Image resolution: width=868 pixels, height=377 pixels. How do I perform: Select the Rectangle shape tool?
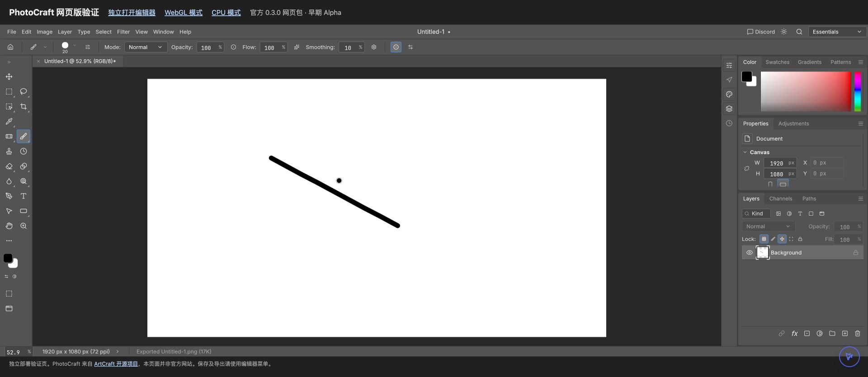click(x=24, y=211)
